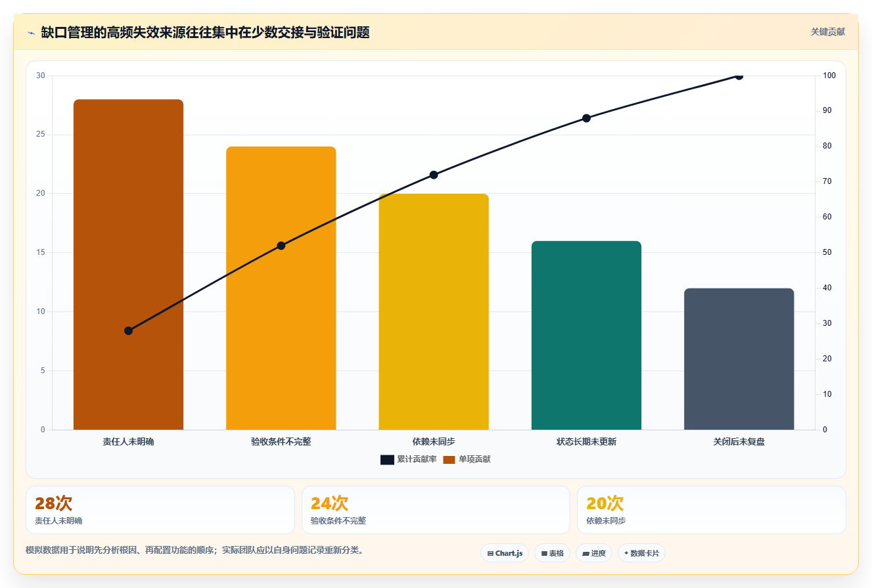Click the right axis value 50
The image size is (872, 588).
pyautogui.click(x=827, y=252)
